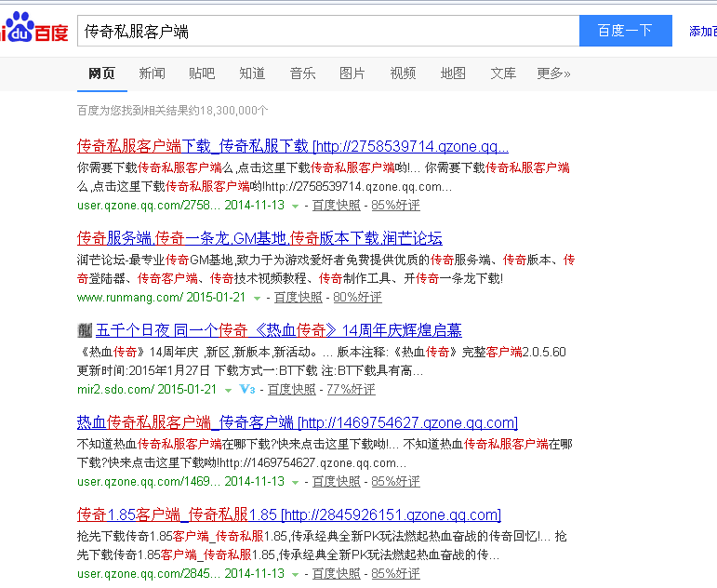The height and width of the screenshot is (588, 717).
Task: Click the Baidu paw logo
Action: tap(33, 28)
